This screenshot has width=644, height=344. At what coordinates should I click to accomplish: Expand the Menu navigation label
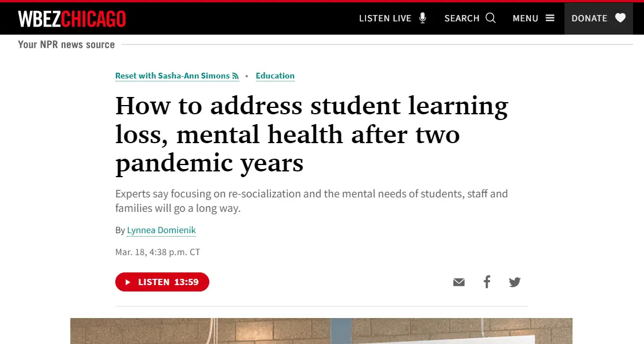525,18
